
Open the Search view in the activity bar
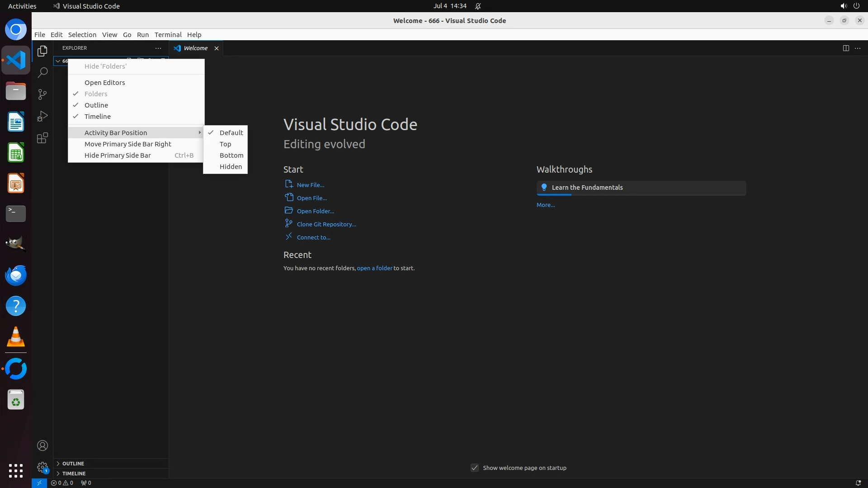click(42, 73)
